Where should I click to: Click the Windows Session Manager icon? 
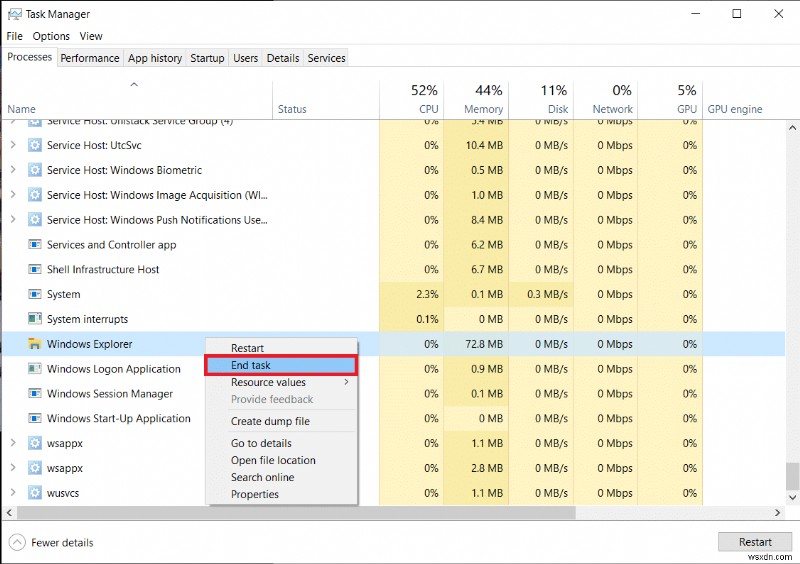click(x=35, y=394)
